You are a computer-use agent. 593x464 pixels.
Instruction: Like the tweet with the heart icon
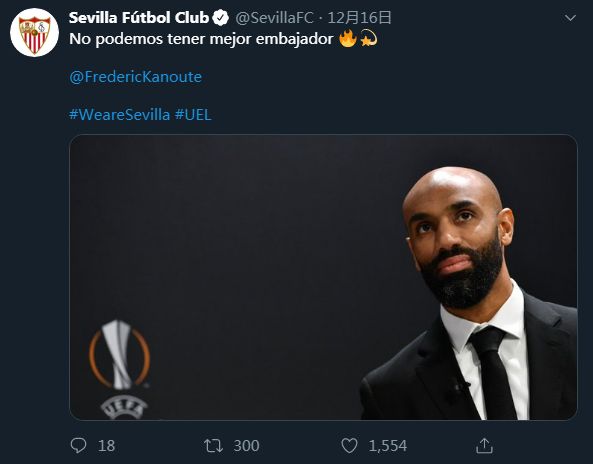pyautogui.click(x=349, y=445)
